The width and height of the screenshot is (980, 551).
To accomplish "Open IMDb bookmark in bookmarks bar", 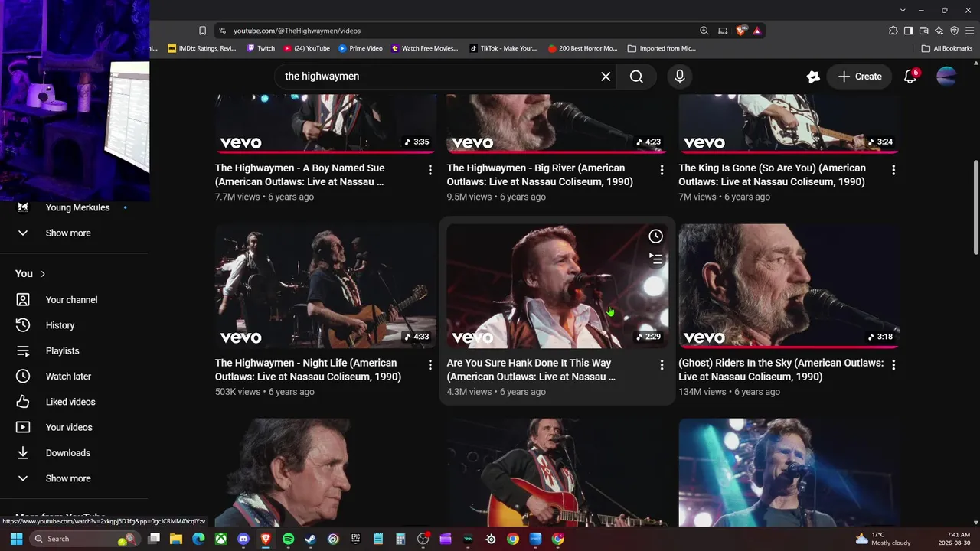I will 202,48.
